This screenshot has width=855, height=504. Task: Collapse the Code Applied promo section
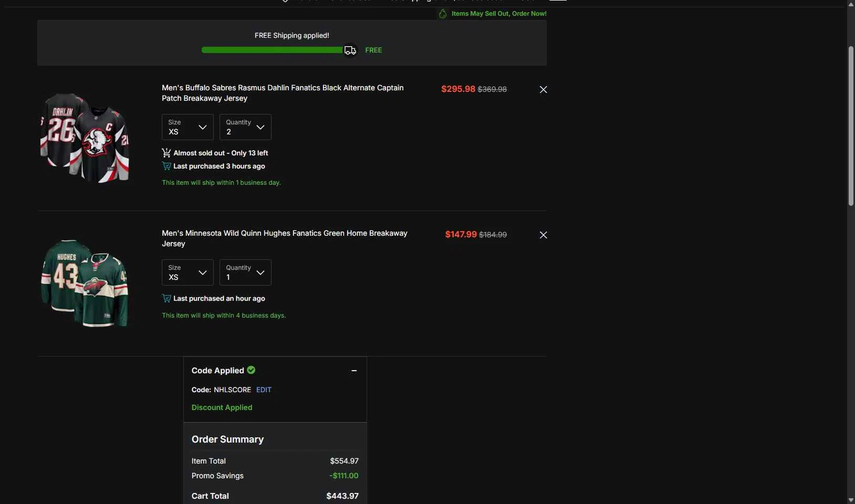point(354,371)
